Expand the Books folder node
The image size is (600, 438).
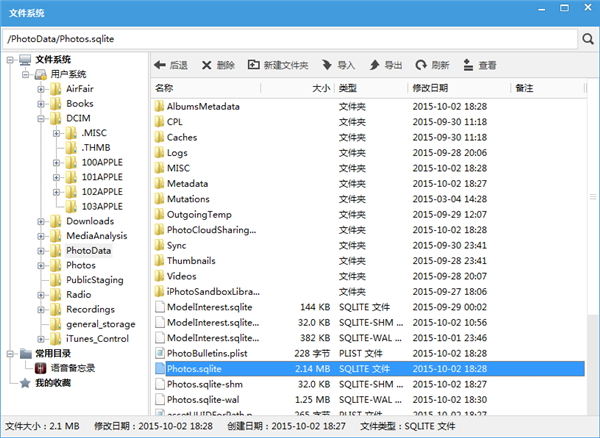41,104
